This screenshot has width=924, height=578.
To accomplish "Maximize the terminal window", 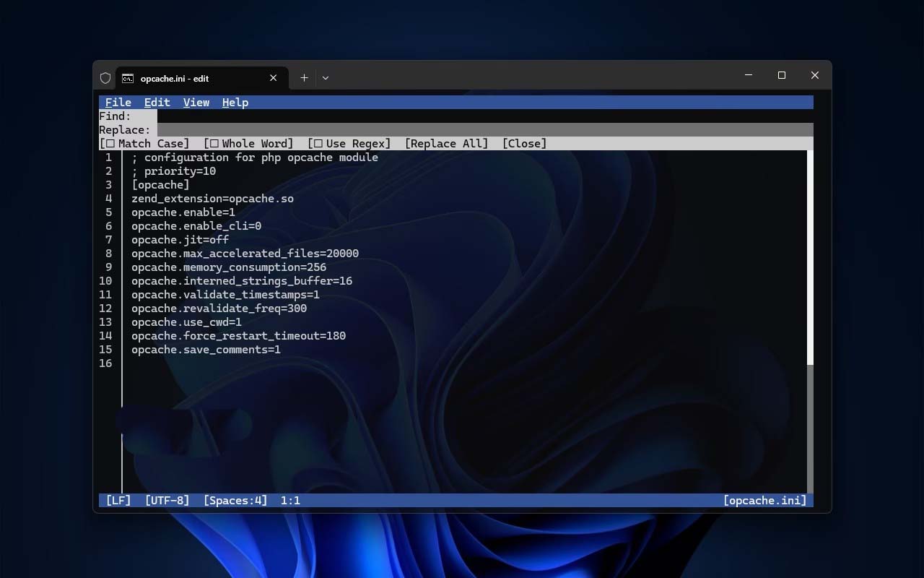I will click(781, 75).
